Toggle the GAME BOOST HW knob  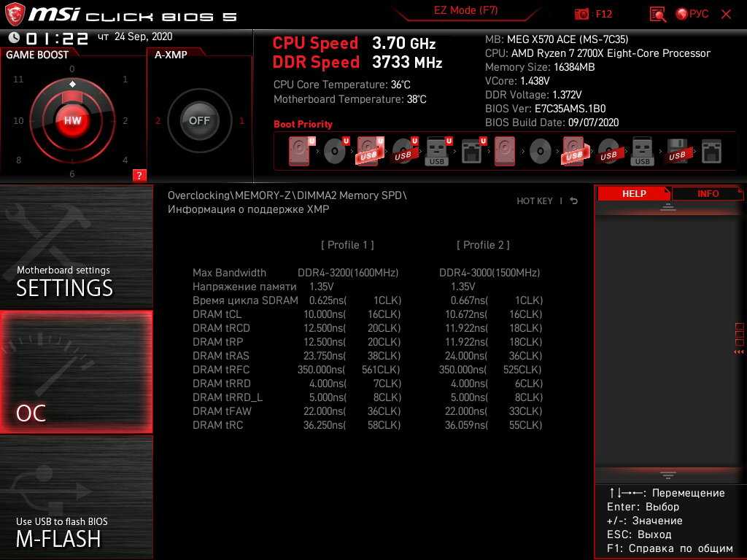[72, 120]
